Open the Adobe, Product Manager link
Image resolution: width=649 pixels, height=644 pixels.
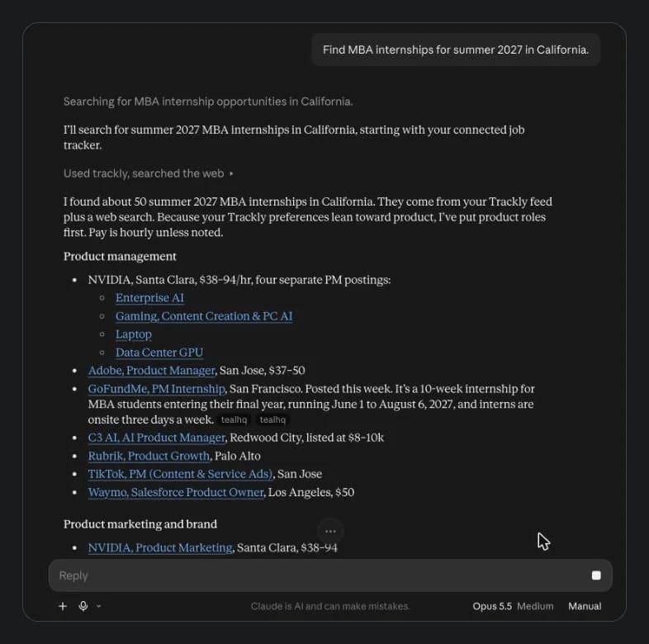(151, 371)
